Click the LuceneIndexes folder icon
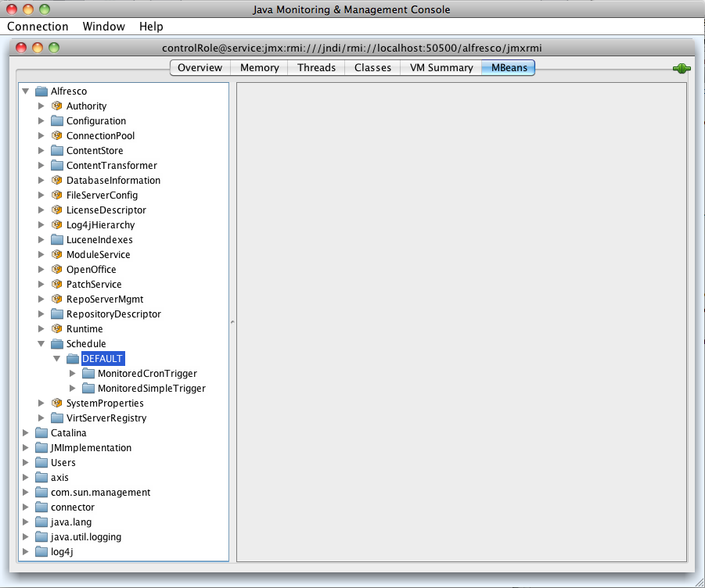Image resolution: width=705 pixels, height=588 pixels. coord(57,239)
